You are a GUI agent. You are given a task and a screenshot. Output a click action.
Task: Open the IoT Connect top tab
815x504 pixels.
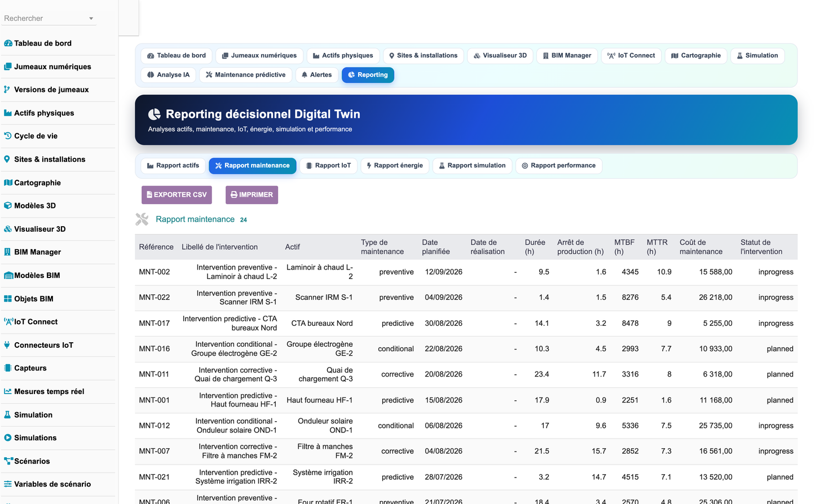coord(631,56)
